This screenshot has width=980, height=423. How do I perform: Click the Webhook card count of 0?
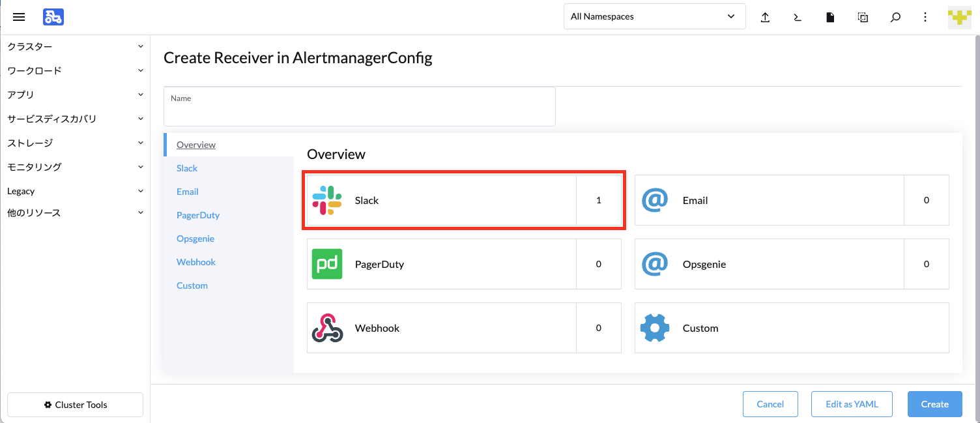tap(599, 328)
